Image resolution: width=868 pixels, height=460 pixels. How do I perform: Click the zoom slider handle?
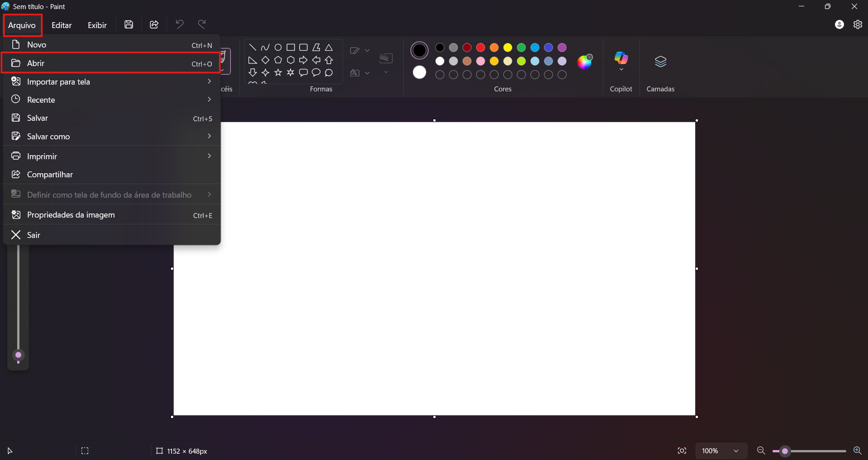pyautogui.click(x=785, y=451)
